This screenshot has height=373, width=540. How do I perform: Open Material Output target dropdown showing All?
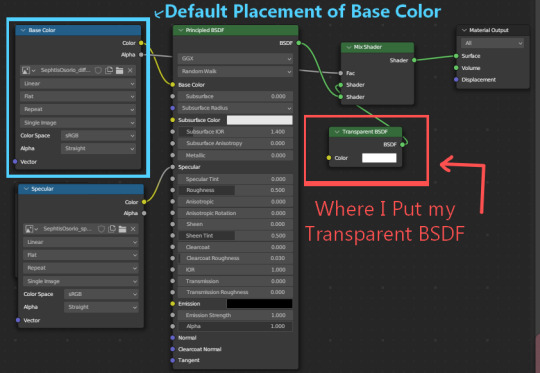492,43
